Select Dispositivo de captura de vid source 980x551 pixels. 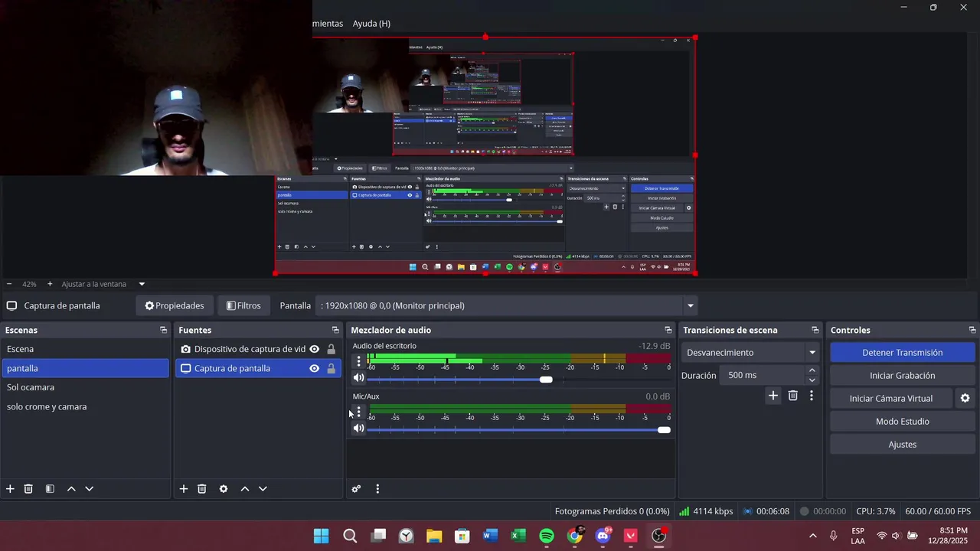(250, 349)
